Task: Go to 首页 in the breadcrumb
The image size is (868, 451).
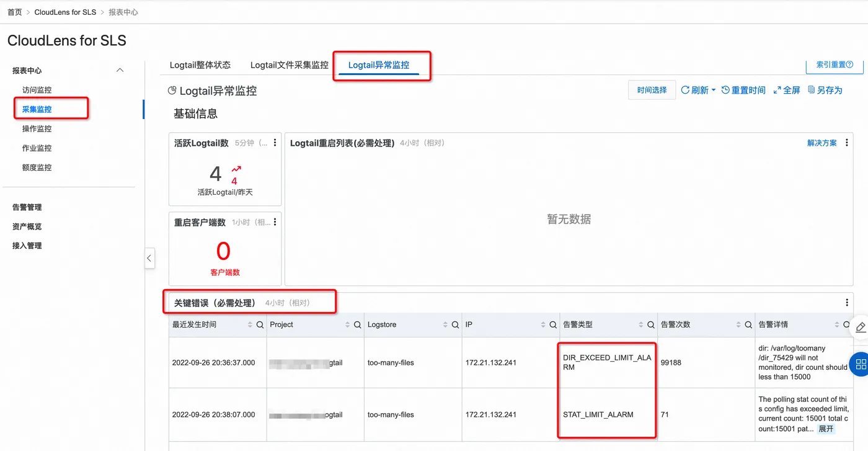Action: click(15, 12)
